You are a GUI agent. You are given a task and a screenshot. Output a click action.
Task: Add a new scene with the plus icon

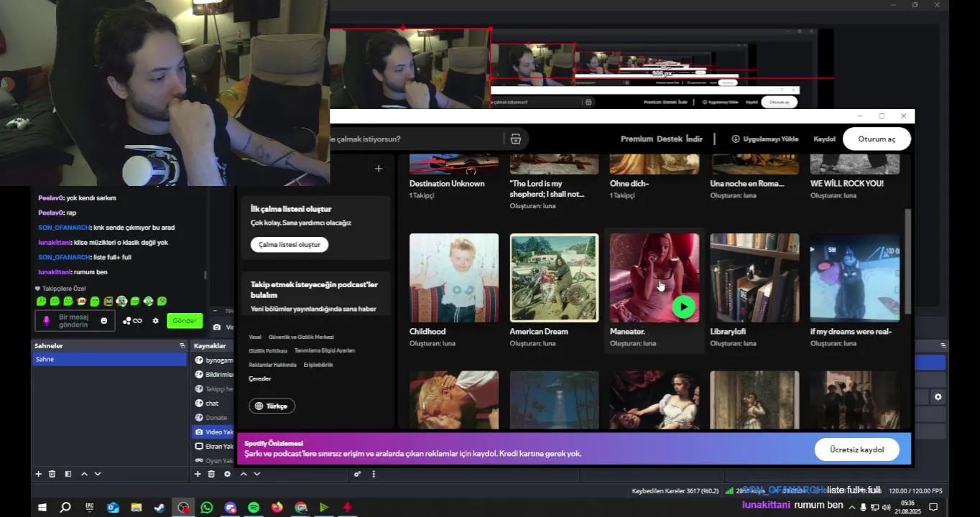pyautogui.click(x=39, y=474)
